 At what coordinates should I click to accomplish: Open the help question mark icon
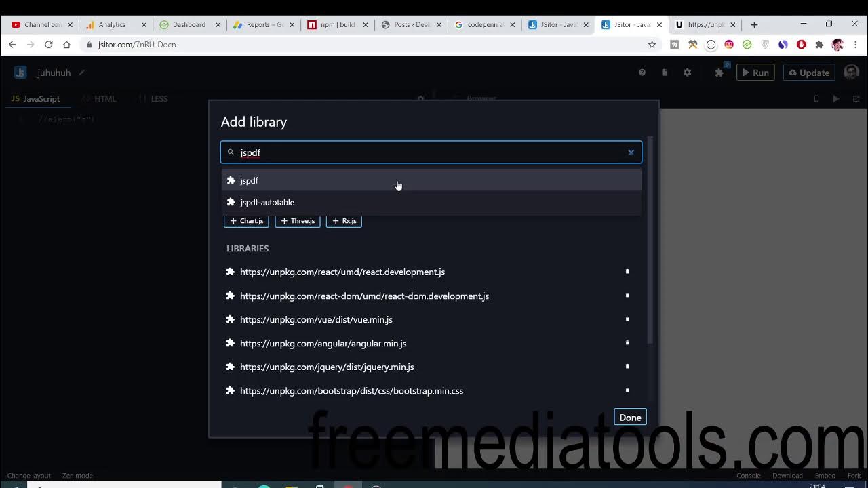click(642, 73)
